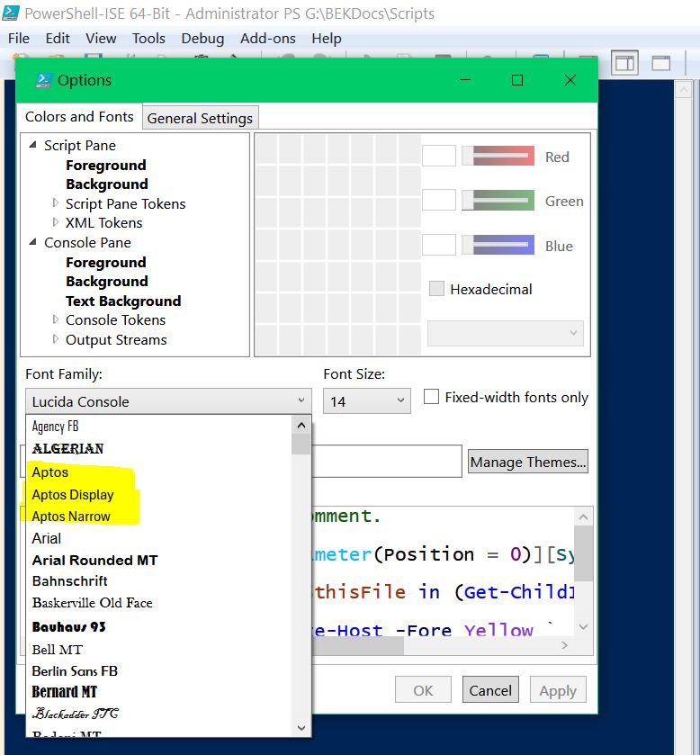Select Aptos Display from the font list
Image resolution: width=700 pixels, height=755 pixels.
(x=73, y=494)
